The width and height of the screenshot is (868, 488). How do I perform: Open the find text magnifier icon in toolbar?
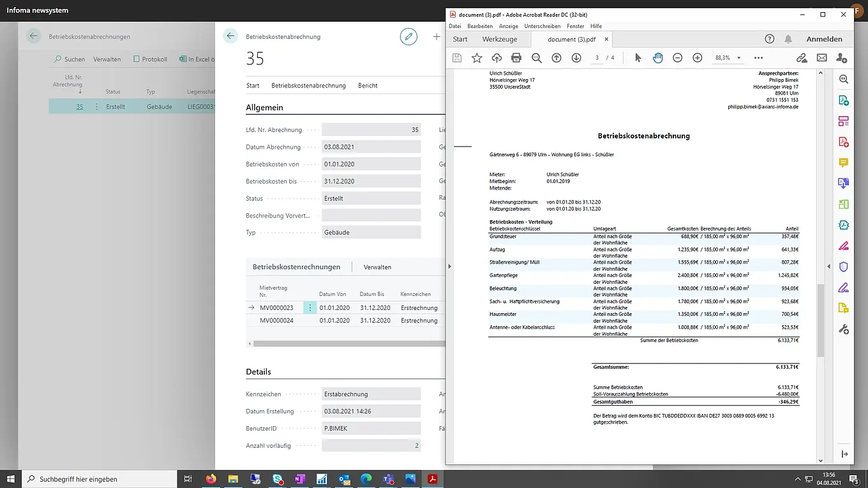pyautogui.click(x=537, y=58)
